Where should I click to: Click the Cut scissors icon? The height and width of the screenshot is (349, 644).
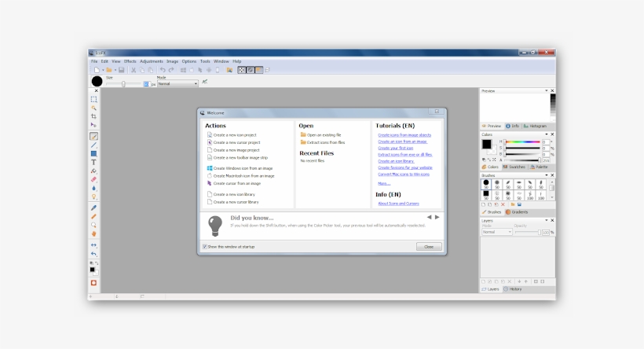click(134, 70)
